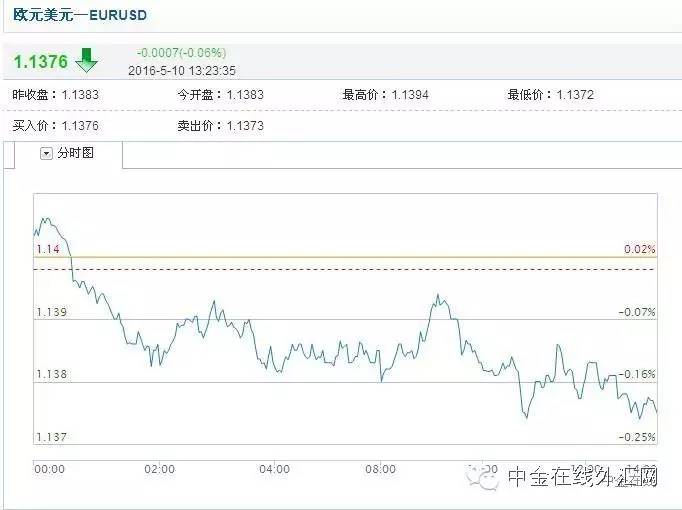Click the -0.07% percent label

637,312
